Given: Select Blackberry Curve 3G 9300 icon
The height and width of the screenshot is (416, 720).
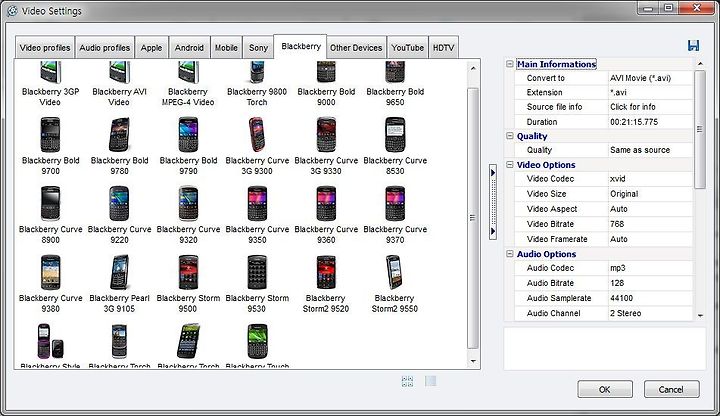Looking at the screenshot, I should [257, 135].
